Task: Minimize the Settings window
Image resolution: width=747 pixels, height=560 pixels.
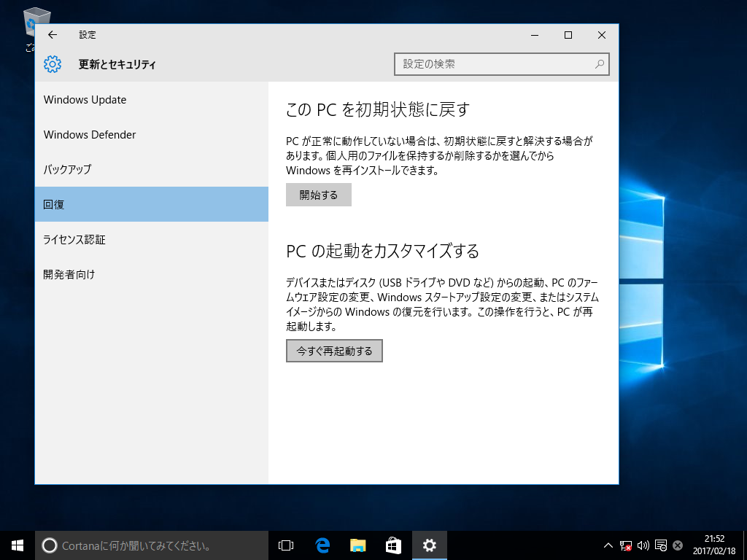Action: [x=535, y=35]
